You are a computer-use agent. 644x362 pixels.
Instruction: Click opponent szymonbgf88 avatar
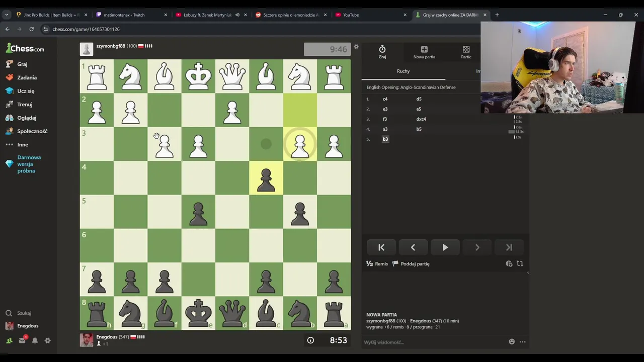coord(87,49)
